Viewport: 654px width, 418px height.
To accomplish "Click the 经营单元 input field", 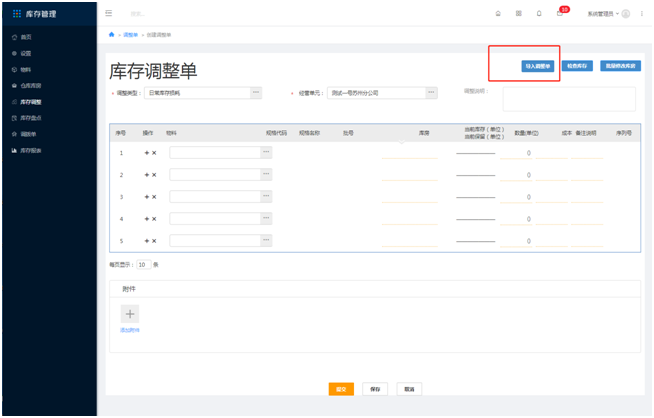I will (377, 93).
